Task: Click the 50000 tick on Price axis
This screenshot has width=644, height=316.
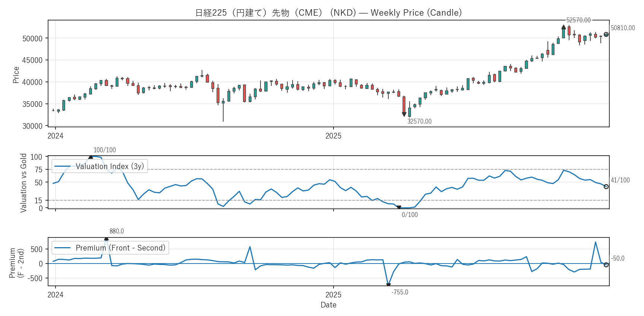Action: tap(32, 38)
